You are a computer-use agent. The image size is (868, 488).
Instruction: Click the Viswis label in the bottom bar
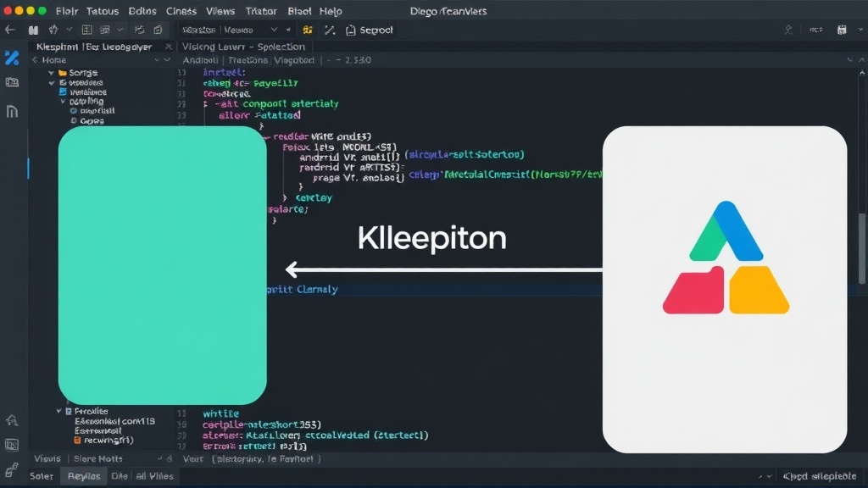47,458
